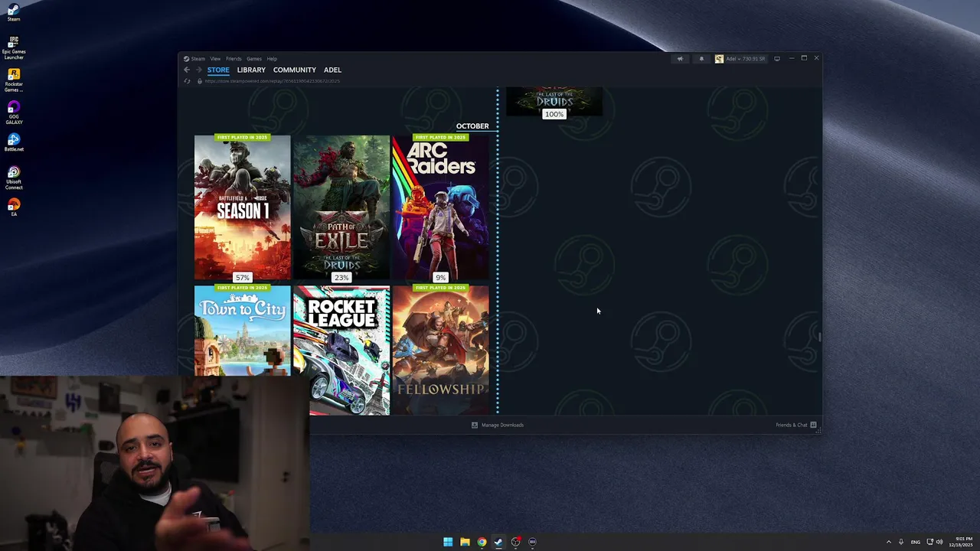This screenshot has height=551, width=980.
Task: Click the OCTOBER month label
Action: click(x=472, y=126)
